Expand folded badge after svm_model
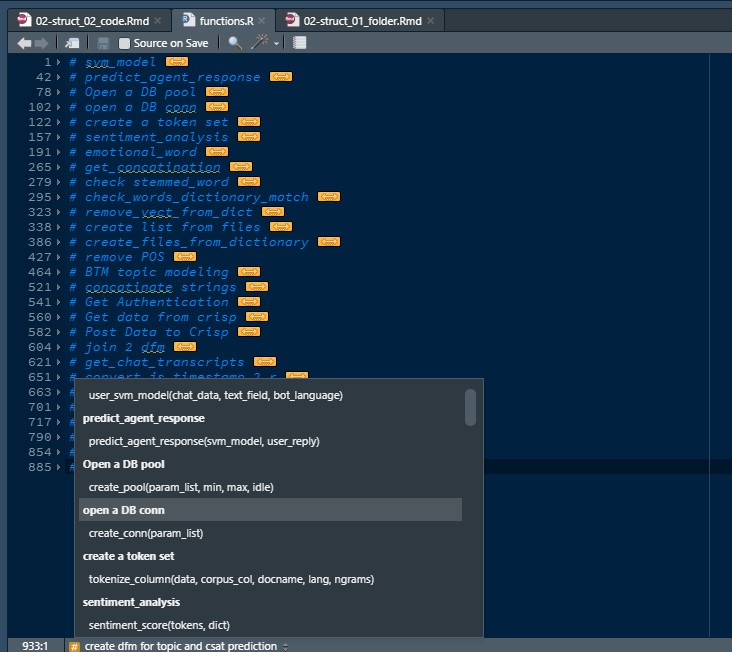 (177, 62)
